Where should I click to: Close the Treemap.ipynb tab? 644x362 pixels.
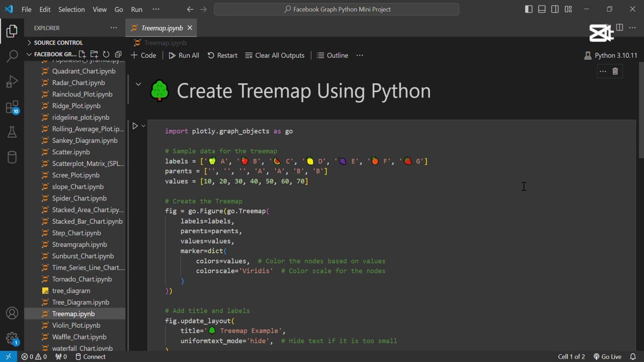pyautogui.click(x=190, y=28)
